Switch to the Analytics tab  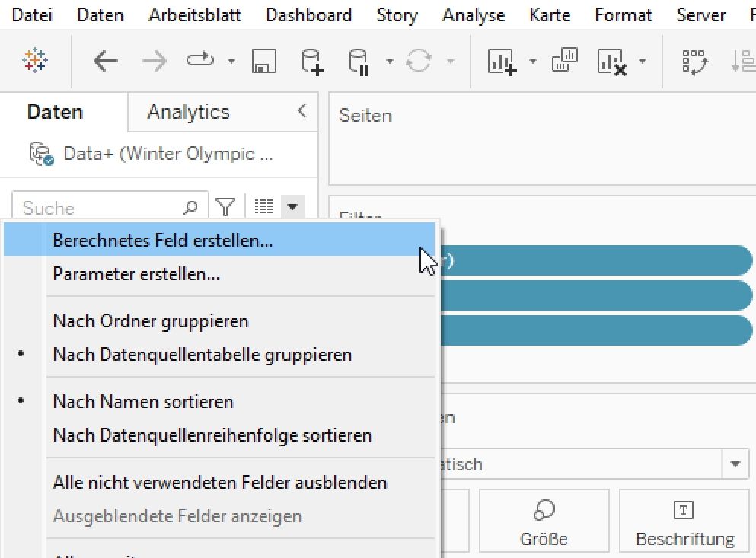[188, 112]
